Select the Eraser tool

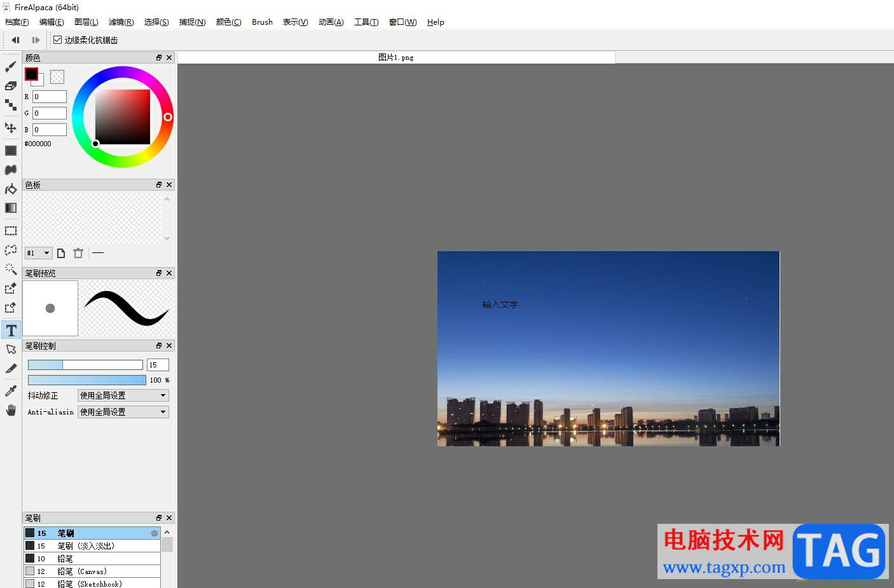[11, 86]
